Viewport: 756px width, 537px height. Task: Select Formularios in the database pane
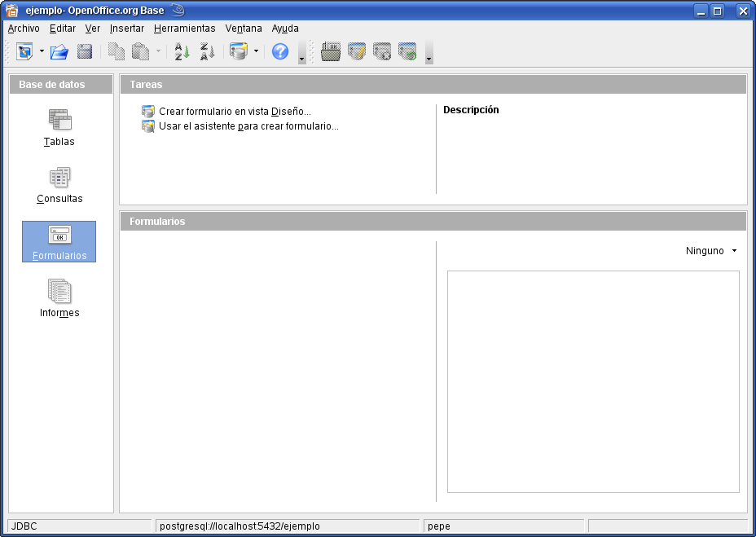[x=59, y=242]
